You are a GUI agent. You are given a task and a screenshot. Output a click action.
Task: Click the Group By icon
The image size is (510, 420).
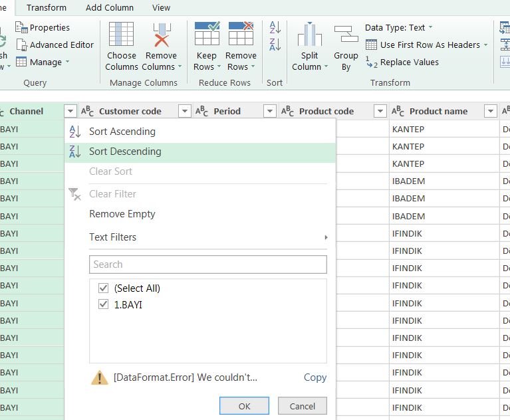(x=346, y=34)
